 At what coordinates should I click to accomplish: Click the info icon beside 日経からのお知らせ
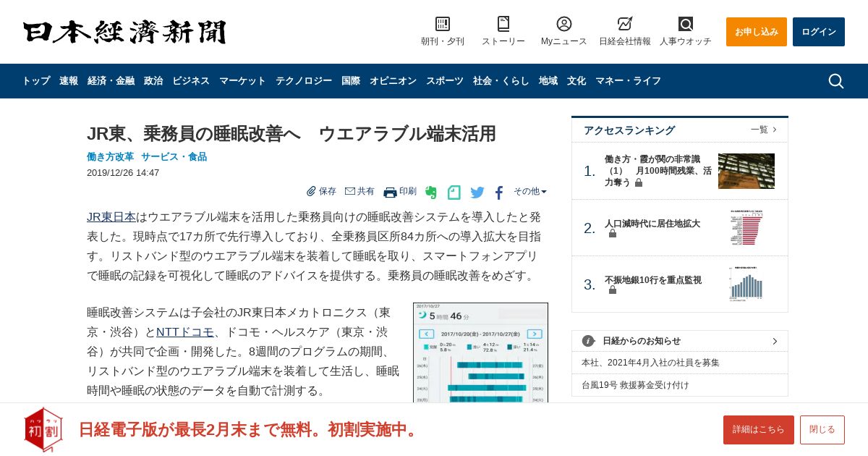pyautogui.click(x=589, y=341)
